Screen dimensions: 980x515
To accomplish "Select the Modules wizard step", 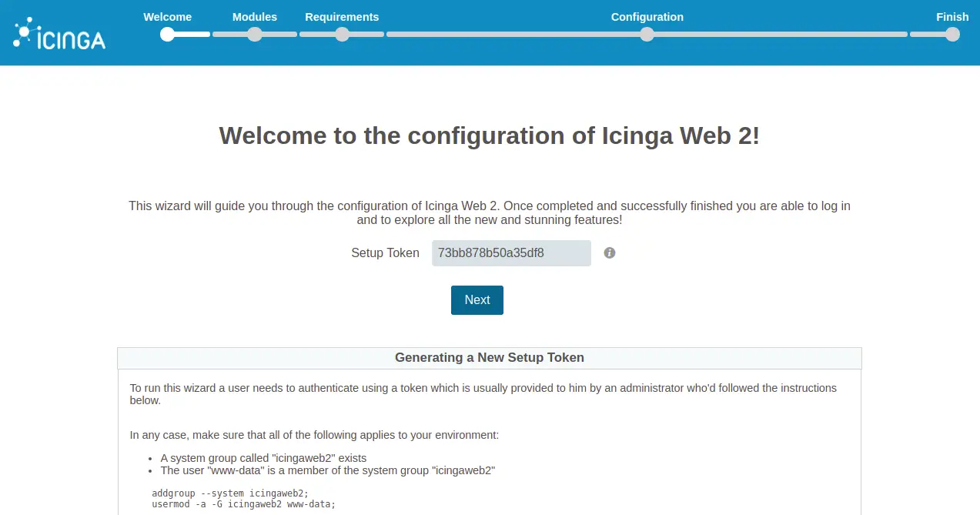I will pyautogui.click(x=255, y=17).
